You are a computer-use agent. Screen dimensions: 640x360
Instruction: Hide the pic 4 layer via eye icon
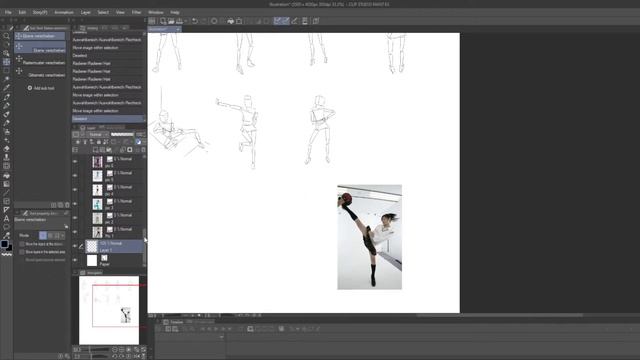pos(75,189)
